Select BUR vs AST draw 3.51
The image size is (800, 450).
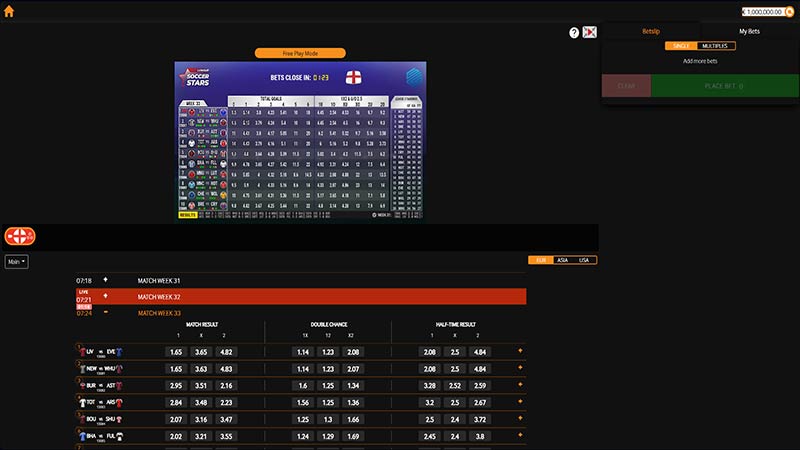(x=201, y=386)
